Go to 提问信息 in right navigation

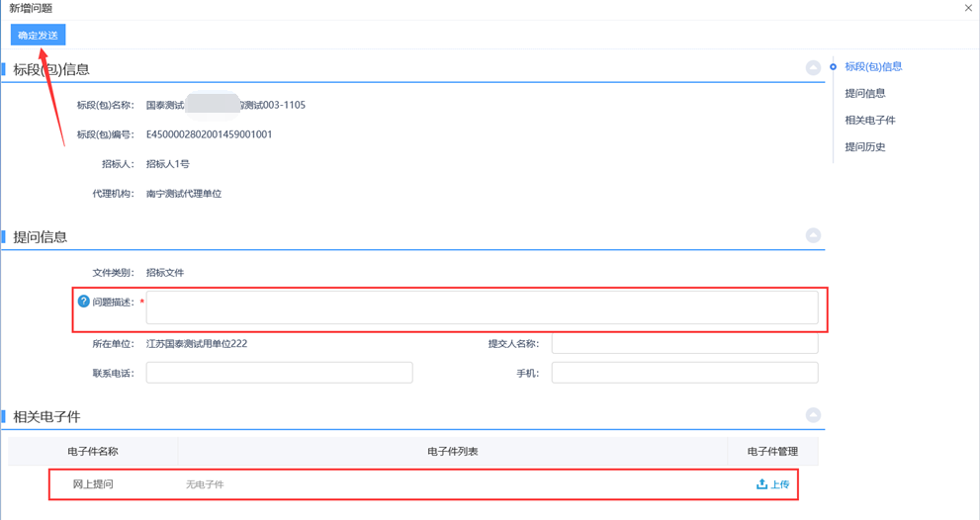click(x=864, y=94)
